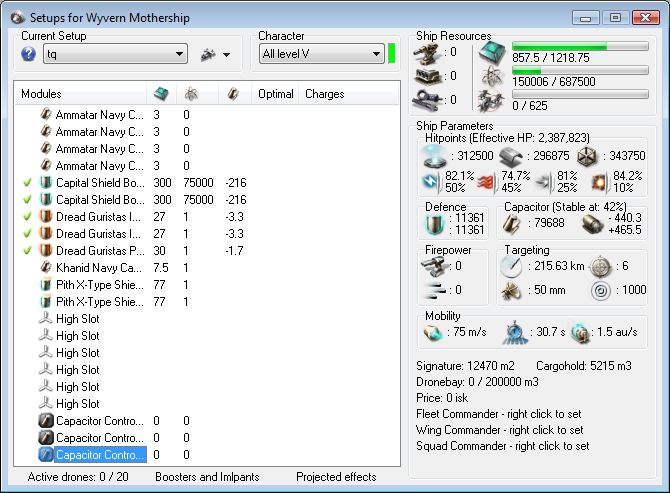Click the armor hitpoints icon
This screenshot has height=493, width=670.
coord(511,157)
